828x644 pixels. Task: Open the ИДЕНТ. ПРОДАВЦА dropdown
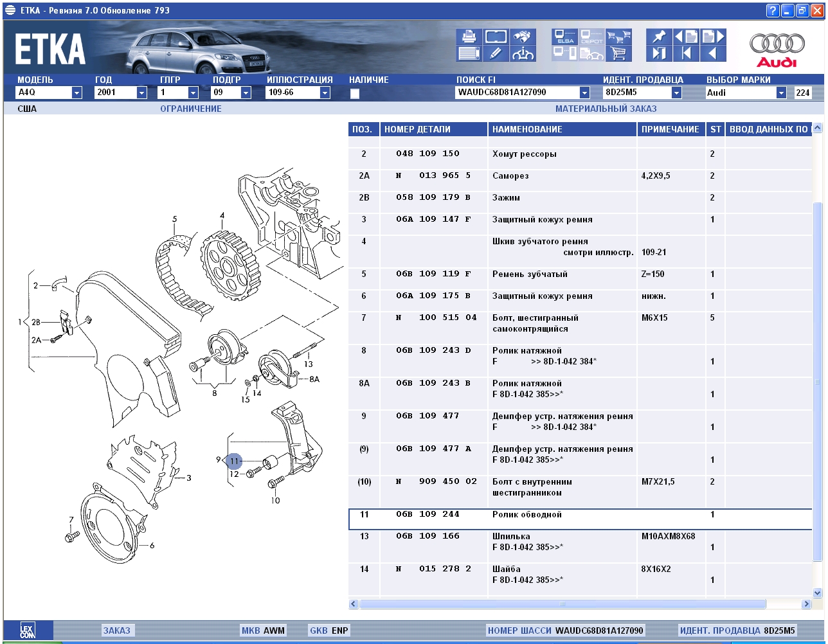676,93
